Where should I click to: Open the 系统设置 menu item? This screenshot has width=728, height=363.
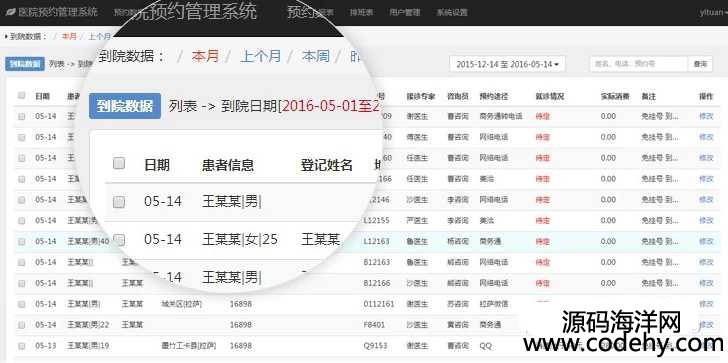tap(451, 13)
